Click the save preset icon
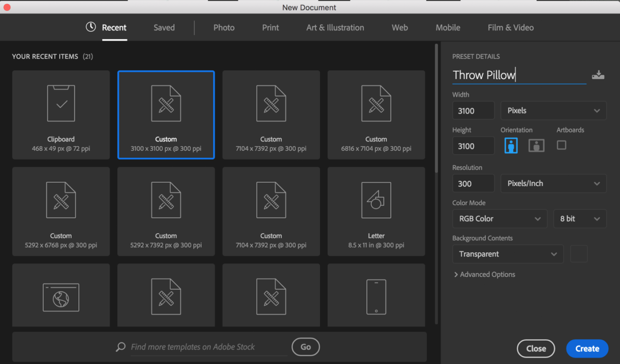620x364 pixels. tap(598, 75)
